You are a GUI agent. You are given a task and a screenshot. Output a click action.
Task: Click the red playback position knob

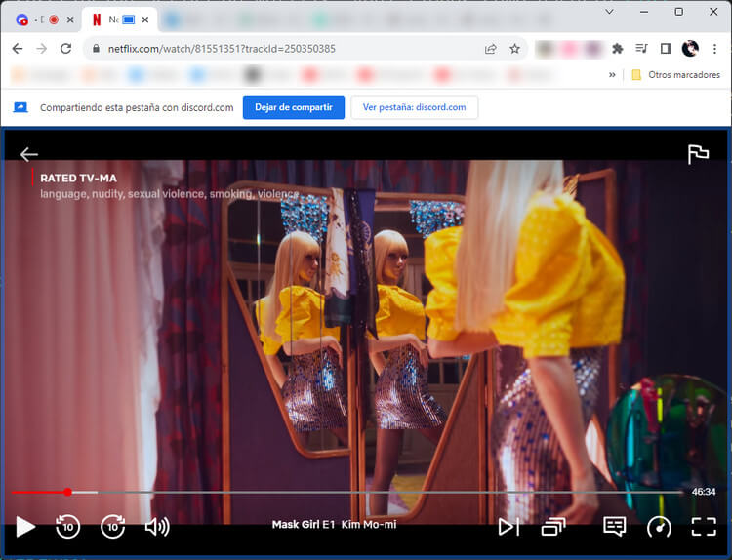click(x=68, y=492)
